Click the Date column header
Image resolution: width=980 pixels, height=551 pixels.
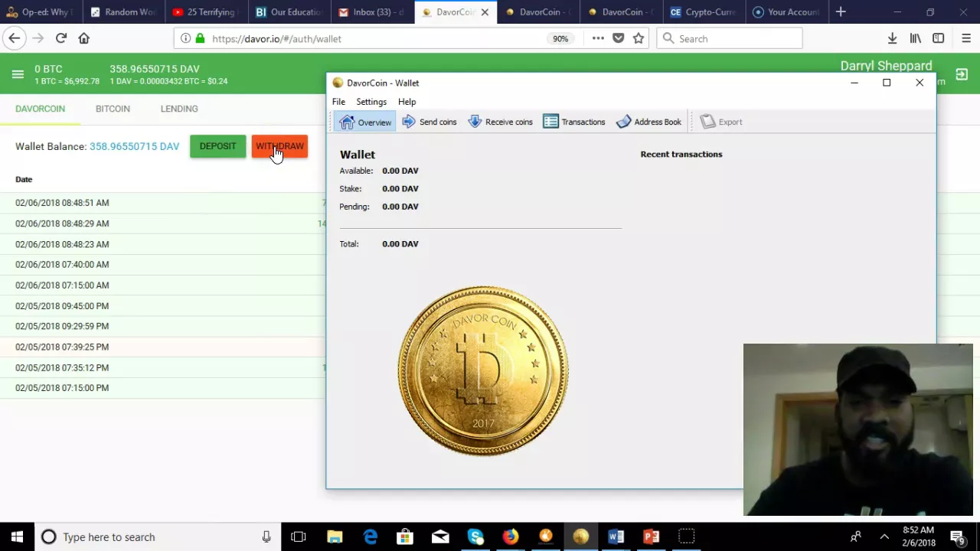(24, 179)
